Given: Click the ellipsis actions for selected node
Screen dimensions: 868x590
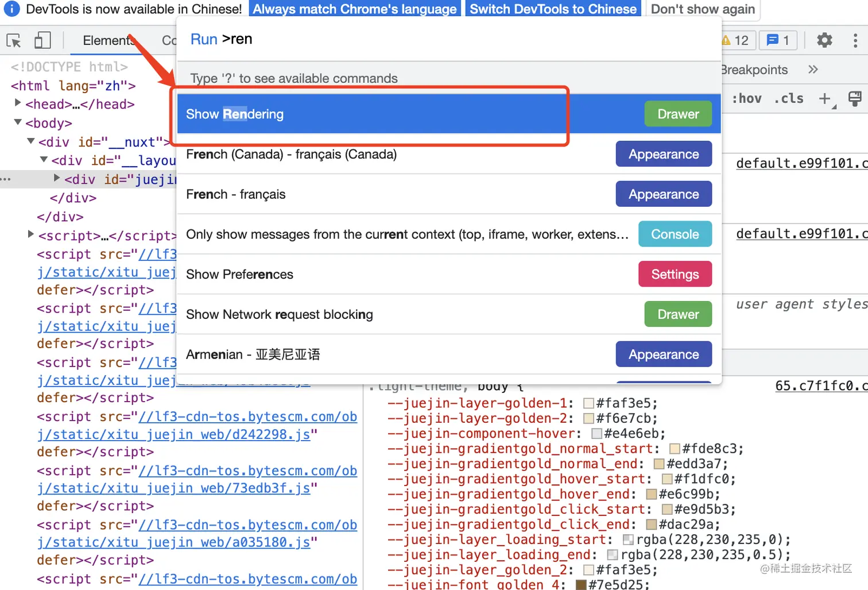Looking at the screenshot, I should click(6, 179).
